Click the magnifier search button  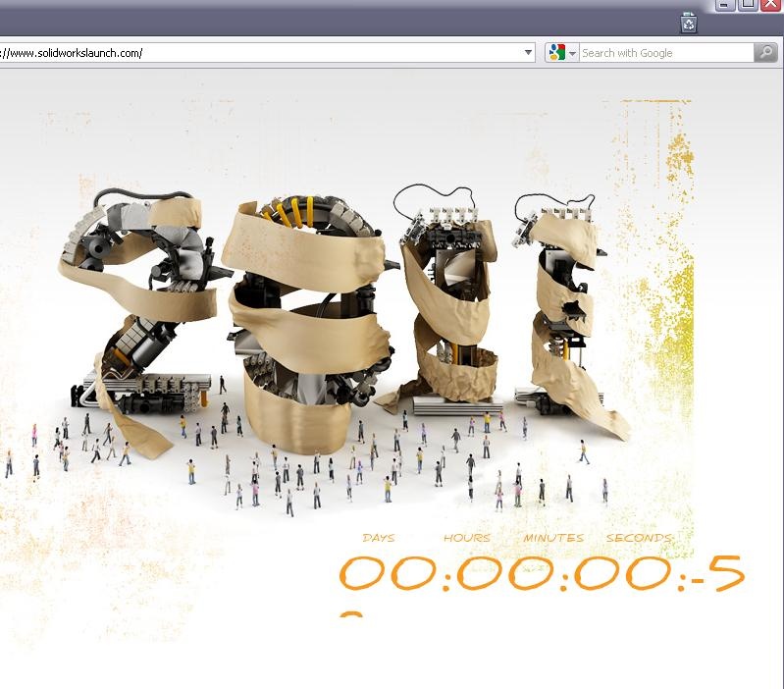[765, 52]
